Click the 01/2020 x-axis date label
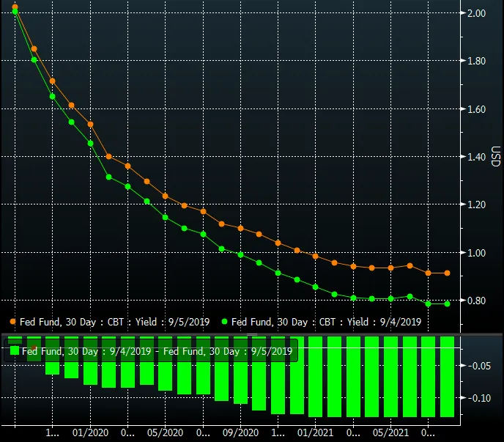The height and width of the screenshot is (442, 504). 90,432
